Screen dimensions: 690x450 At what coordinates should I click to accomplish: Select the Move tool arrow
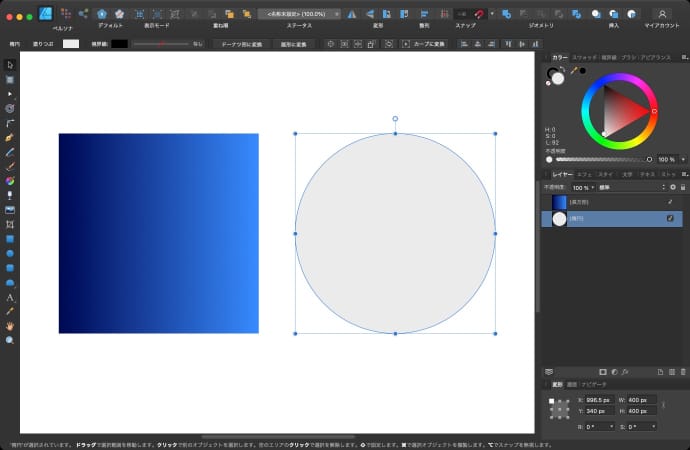[10, 65]
